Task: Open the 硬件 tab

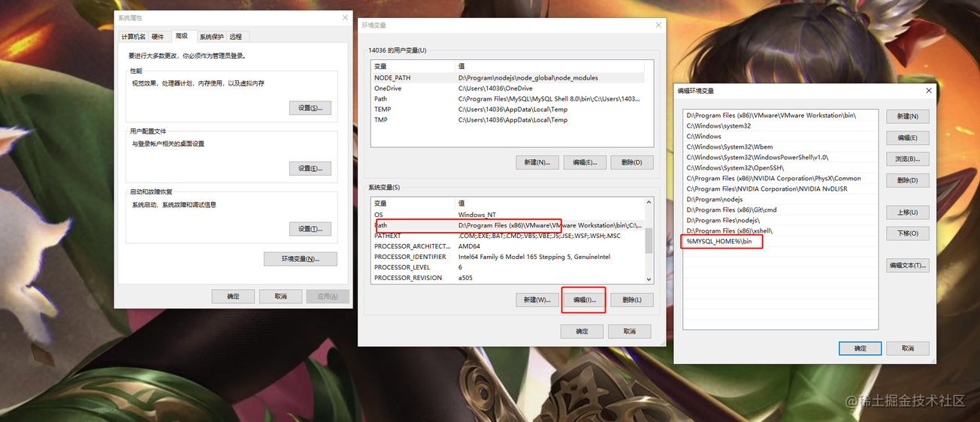Action: 158,37
